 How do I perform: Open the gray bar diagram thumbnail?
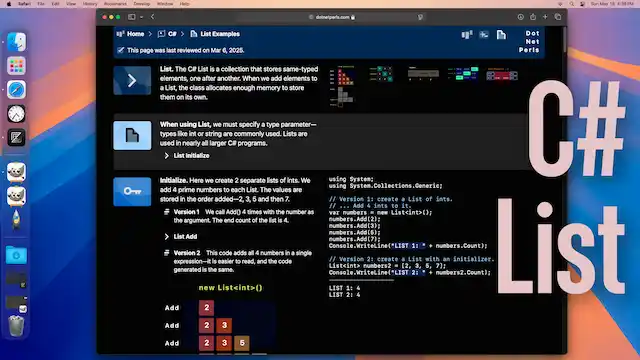[423, 73]
